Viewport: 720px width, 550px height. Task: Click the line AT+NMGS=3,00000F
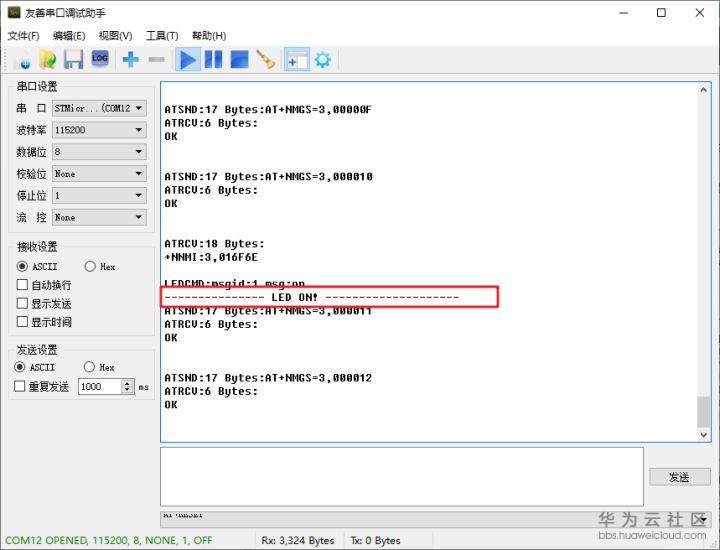pyautogui.click(x=268, y=109)
